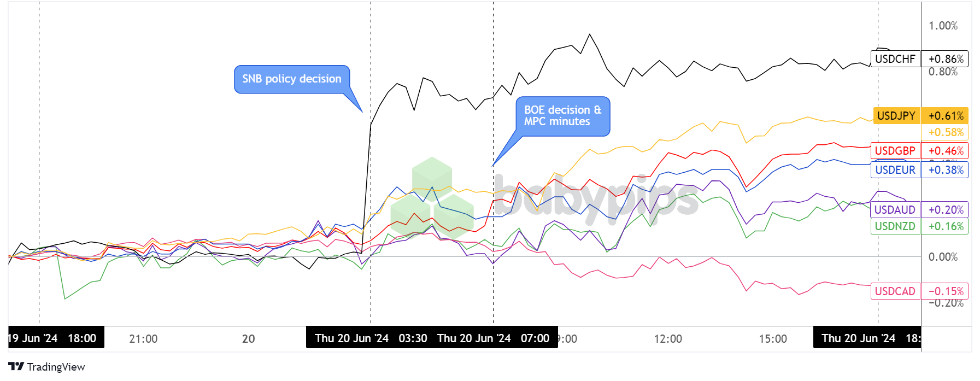Click the red USDGBP label
The height and width of the screenshot is (381, 980).
point(895,151)
